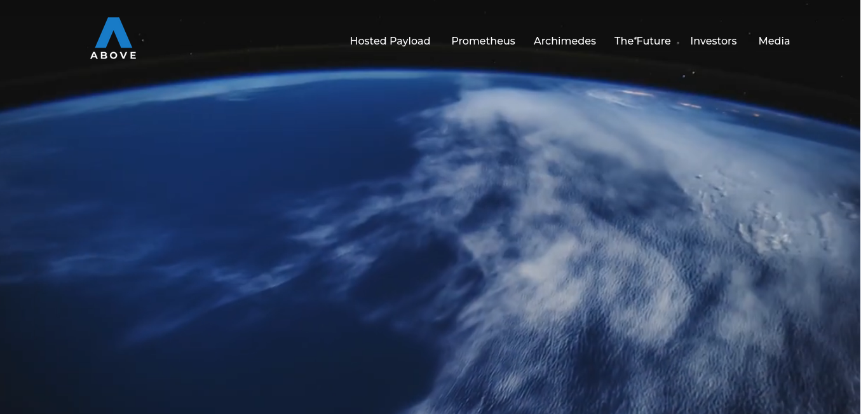Open the Hosted Payload menu item
The height and width of the screenshot is (414, 868).
(x=390, y=41)
